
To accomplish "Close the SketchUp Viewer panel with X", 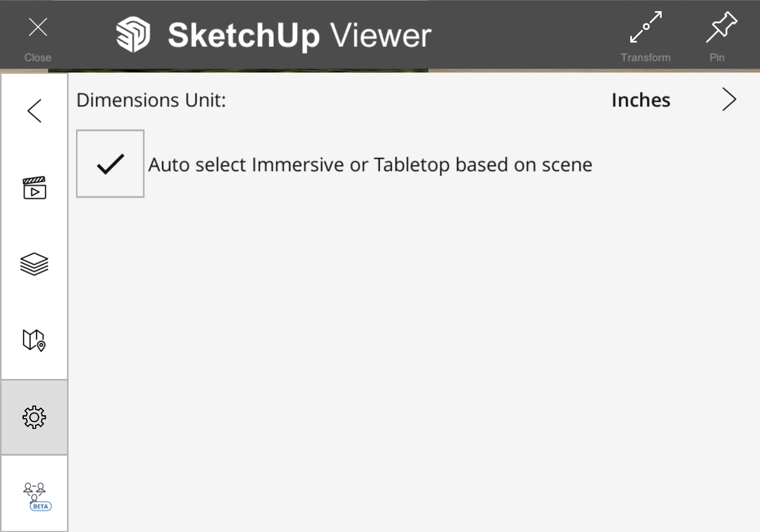I will coord(38,27).
